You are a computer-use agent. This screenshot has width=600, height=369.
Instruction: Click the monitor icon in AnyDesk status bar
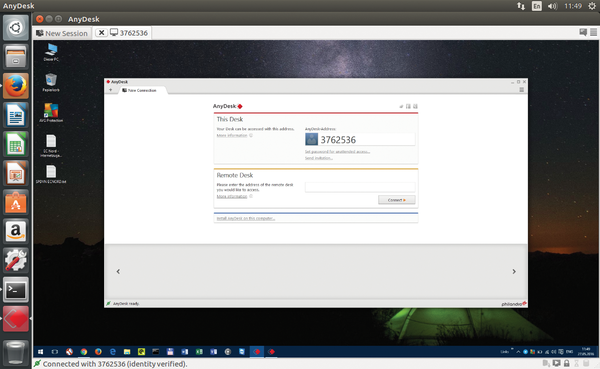coord(556,363)
